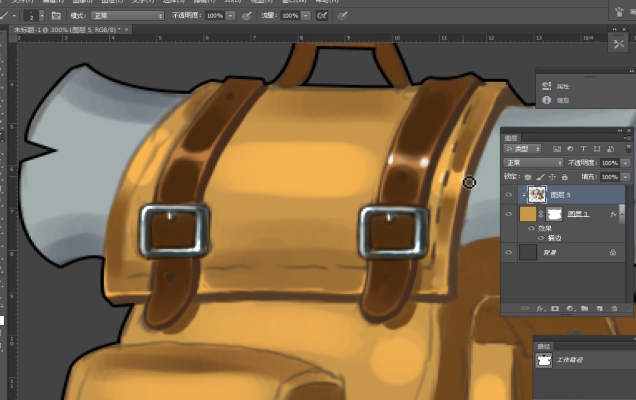636x400 pixels.
Task: Toggle pressure-for-size icon at options bar end
Action: click(x=342, y=16)
